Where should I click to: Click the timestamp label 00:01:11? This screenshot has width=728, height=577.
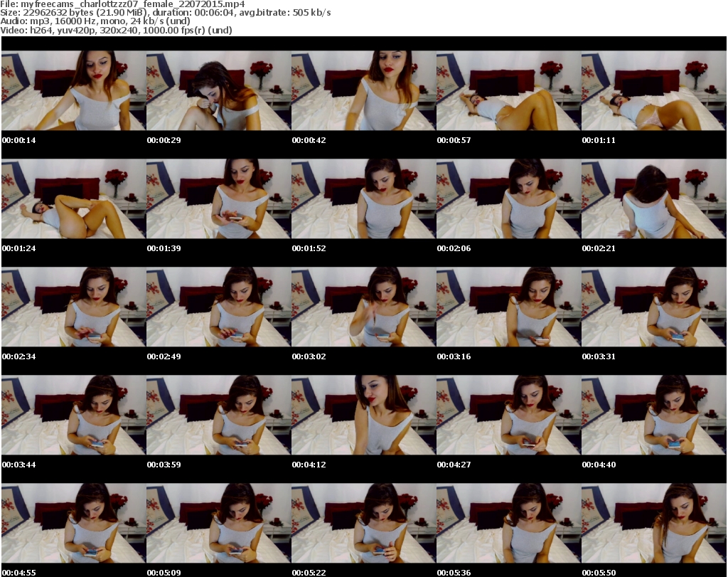(x=599, y=140)
